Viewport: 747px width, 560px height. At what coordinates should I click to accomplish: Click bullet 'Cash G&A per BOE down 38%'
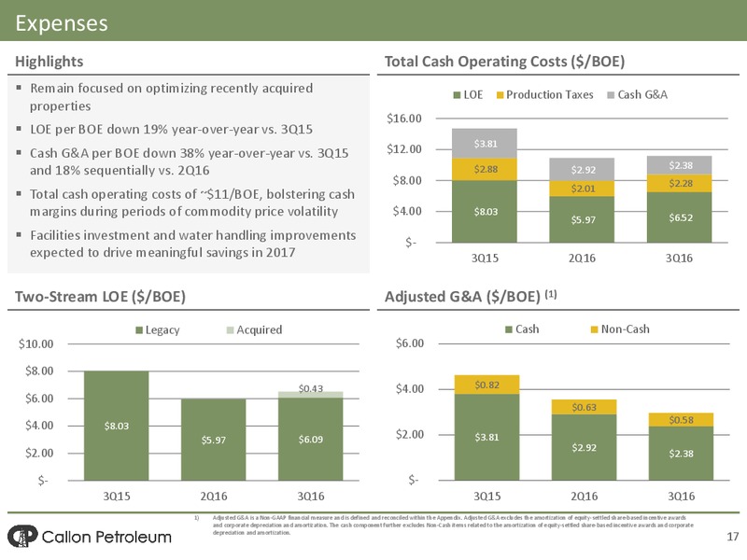(x=190, y=161)
